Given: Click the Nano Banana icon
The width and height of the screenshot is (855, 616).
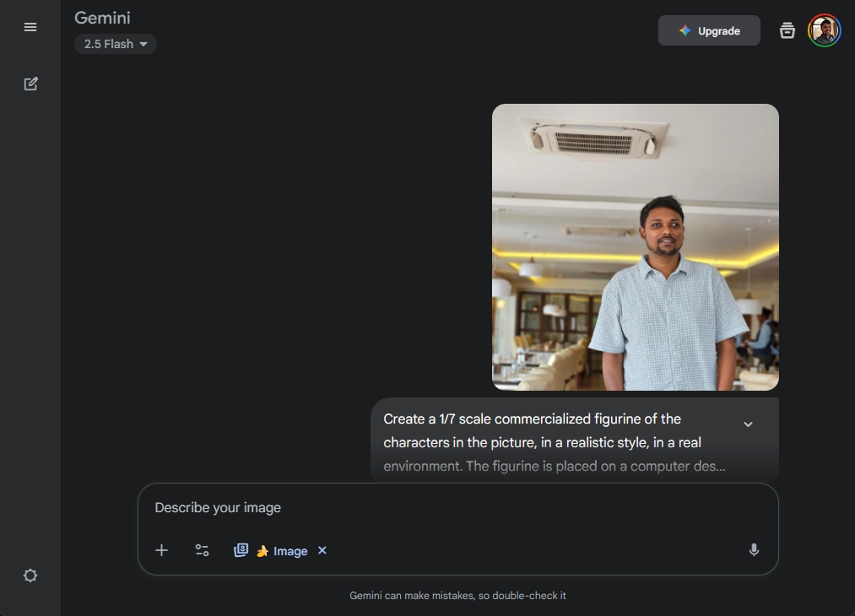Looking at the screenshot, I should 262,550.
